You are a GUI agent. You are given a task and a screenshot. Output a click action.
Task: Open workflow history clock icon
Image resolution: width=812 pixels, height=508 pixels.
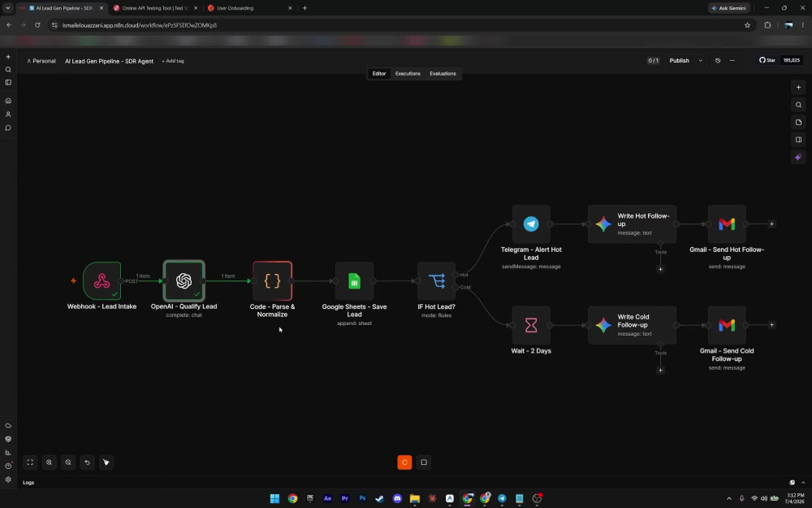coord(718,61)
